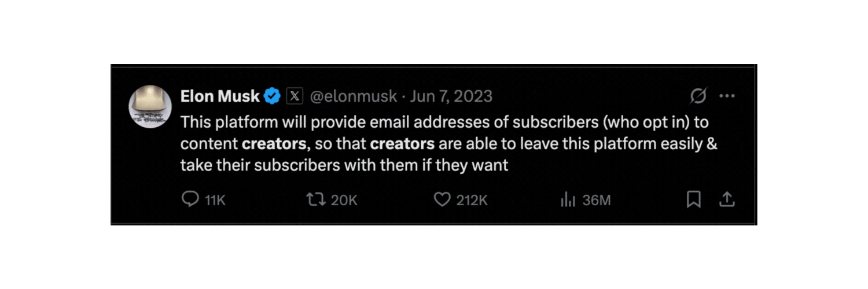Repost the tweet using the arrows icon
Viewport: 868px width, 289px height.
coord(315,199)
